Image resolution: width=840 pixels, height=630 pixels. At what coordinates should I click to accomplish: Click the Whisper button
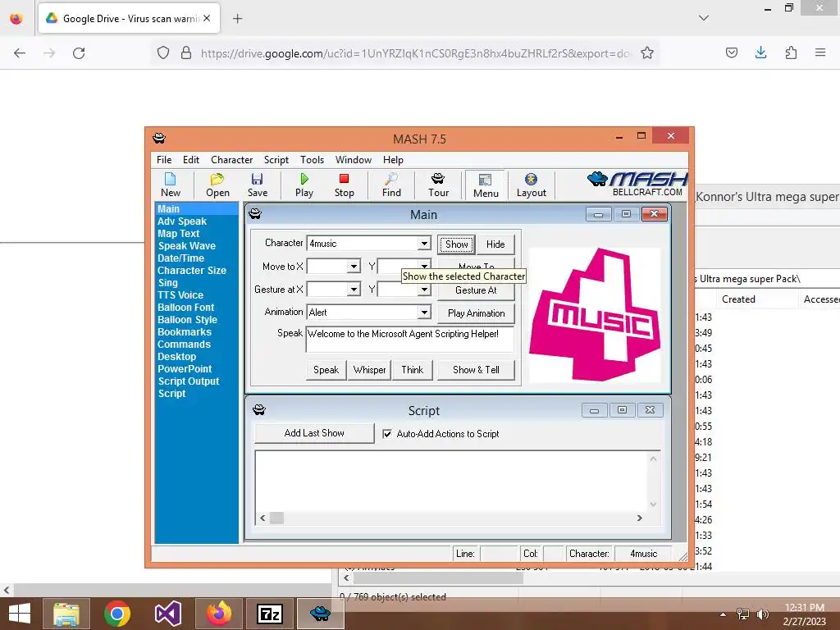pyautogui.click(x=369, y=370)
